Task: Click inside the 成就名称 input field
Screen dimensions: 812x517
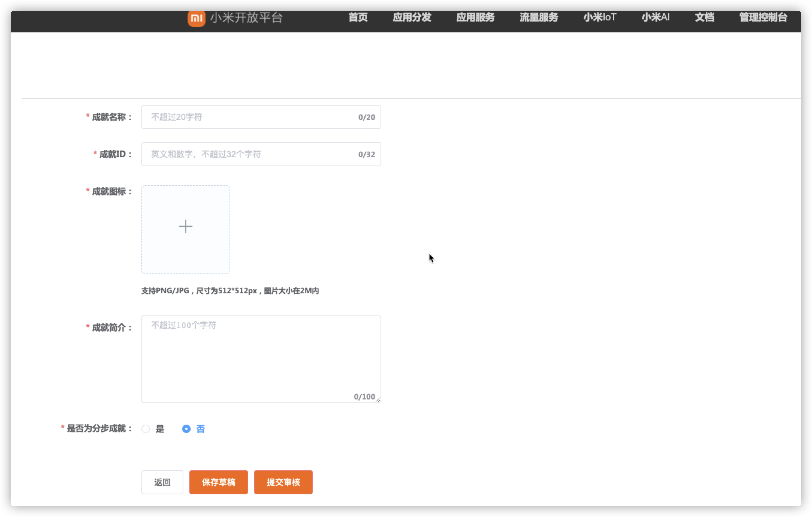Action: tap(250, 117)
